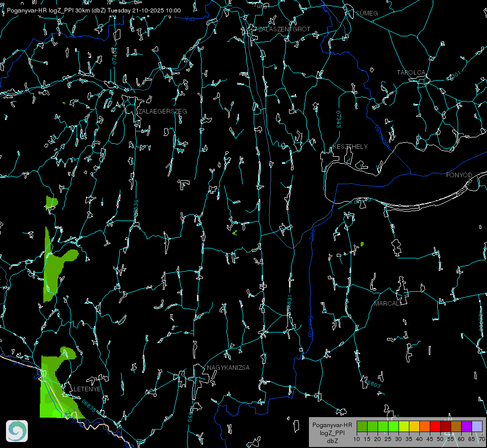Select the 40–45 dBZ orange swatch
Viewport: 487px width, 448px height.
(425, 426)
